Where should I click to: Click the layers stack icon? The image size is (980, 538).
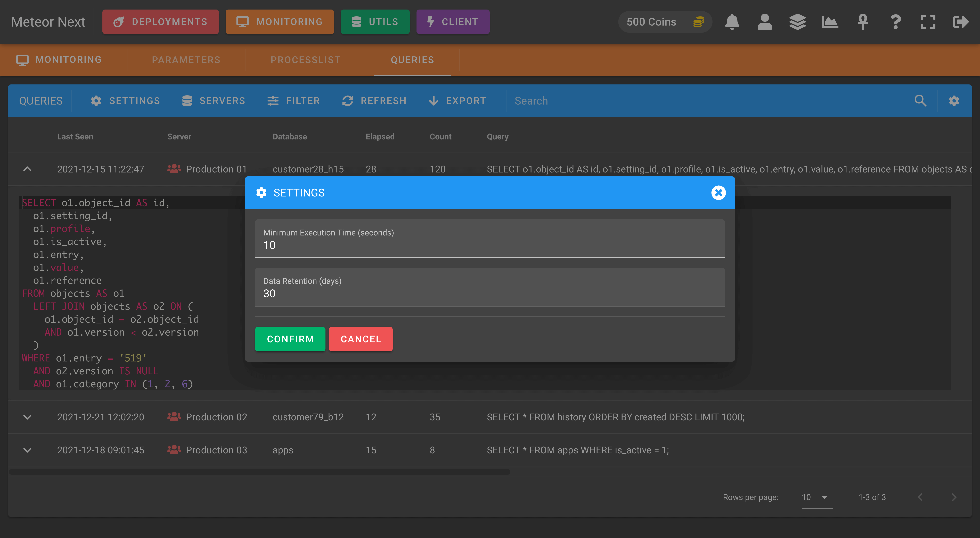tap(797, 22)
